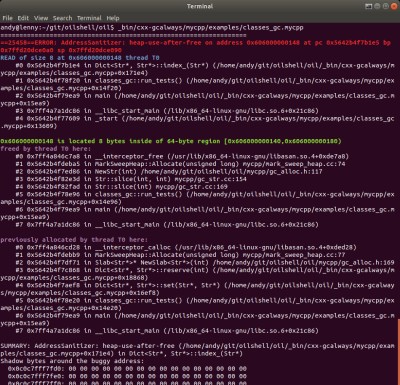
Task: Click the green "is located 8 bytes inside" line
Action: pos(171,141)
